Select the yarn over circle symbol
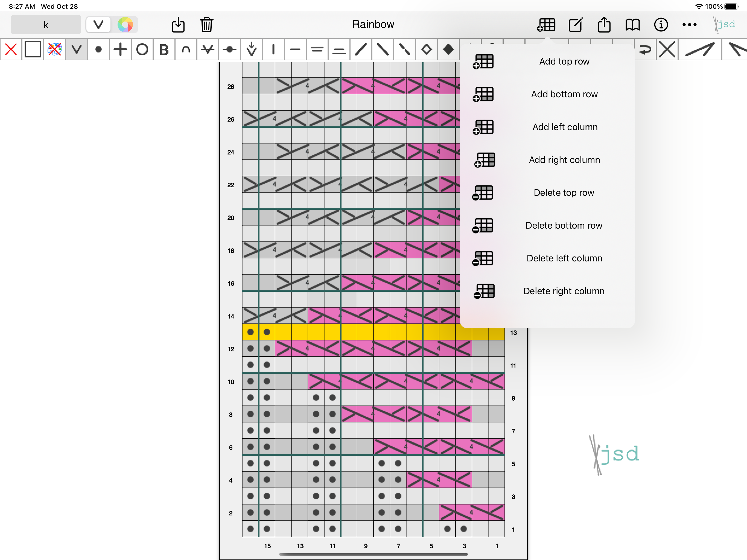Image resolution: width=747 pixels, height=560 pixels. pyautogui.click(x=142, y=49)
